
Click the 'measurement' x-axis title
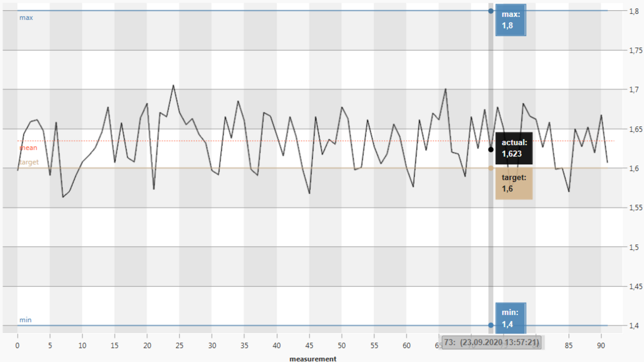(313, 358)
